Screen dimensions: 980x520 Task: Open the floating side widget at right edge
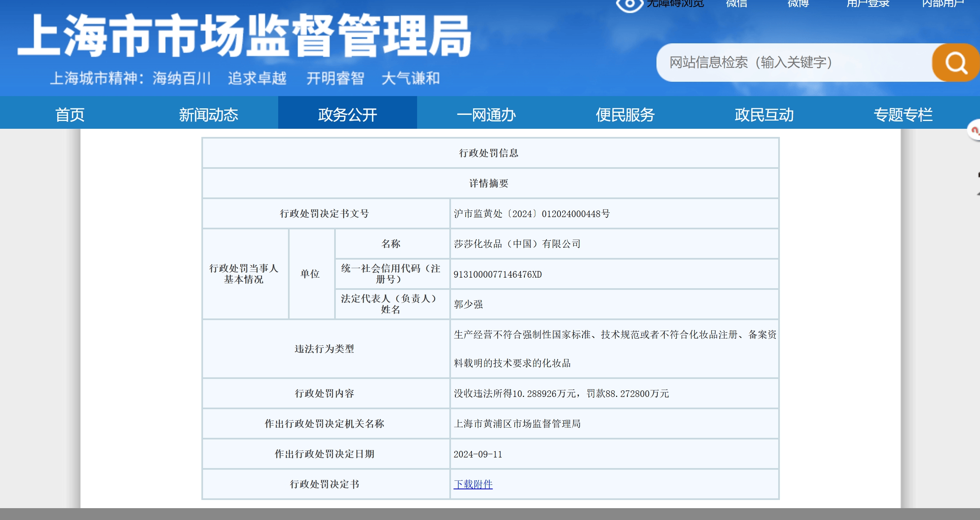(x=974, y=131)
